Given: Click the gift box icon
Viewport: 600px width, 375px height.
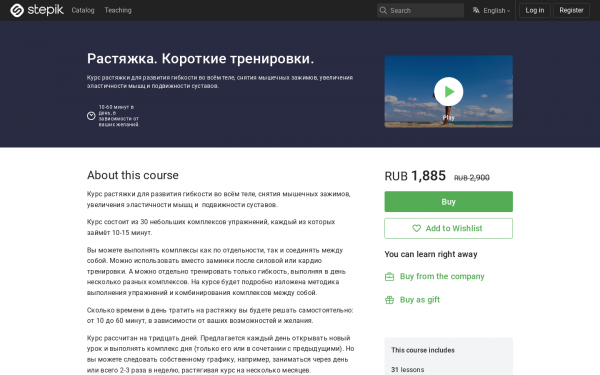Looking at the screenshot, I should pos(389,300).
